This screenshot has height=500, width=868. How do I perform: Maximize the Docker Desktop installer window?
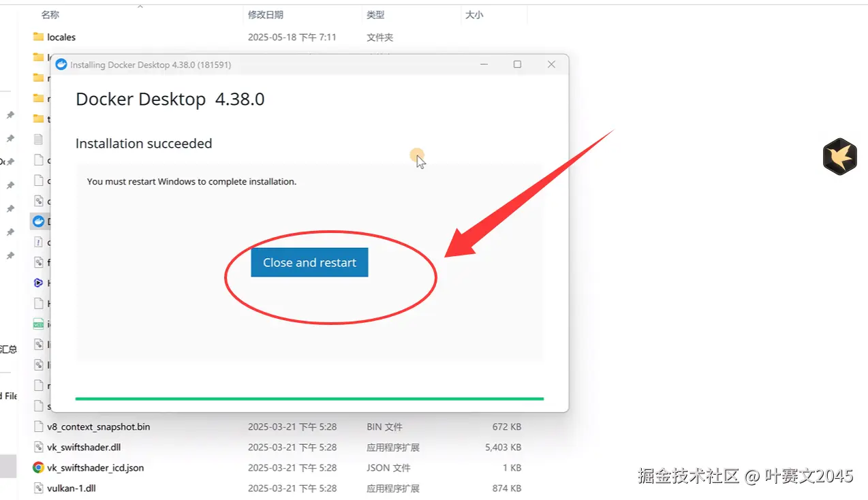click(x=517, y=64)
